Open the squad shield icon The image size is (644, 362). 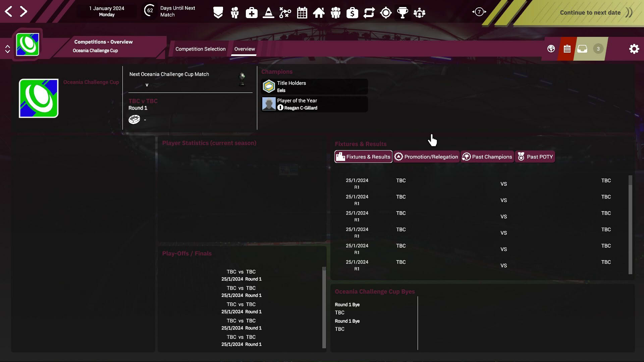218,13
